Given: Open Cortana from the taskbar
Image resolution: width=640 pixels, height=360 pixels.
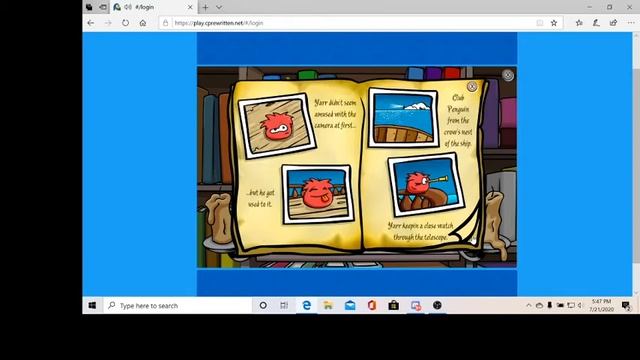Looking at the screenshot, I should (263, 305).
